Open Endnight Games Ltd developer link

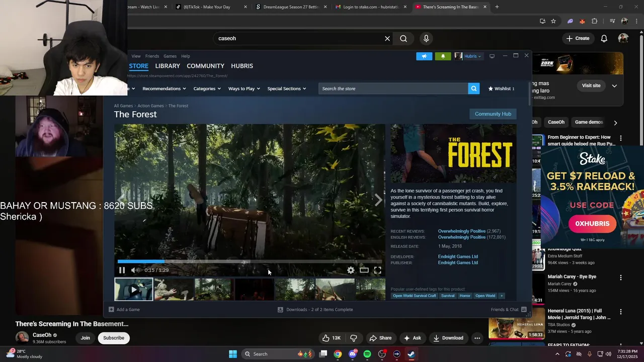pyautogui.click(x=458, y=256)
